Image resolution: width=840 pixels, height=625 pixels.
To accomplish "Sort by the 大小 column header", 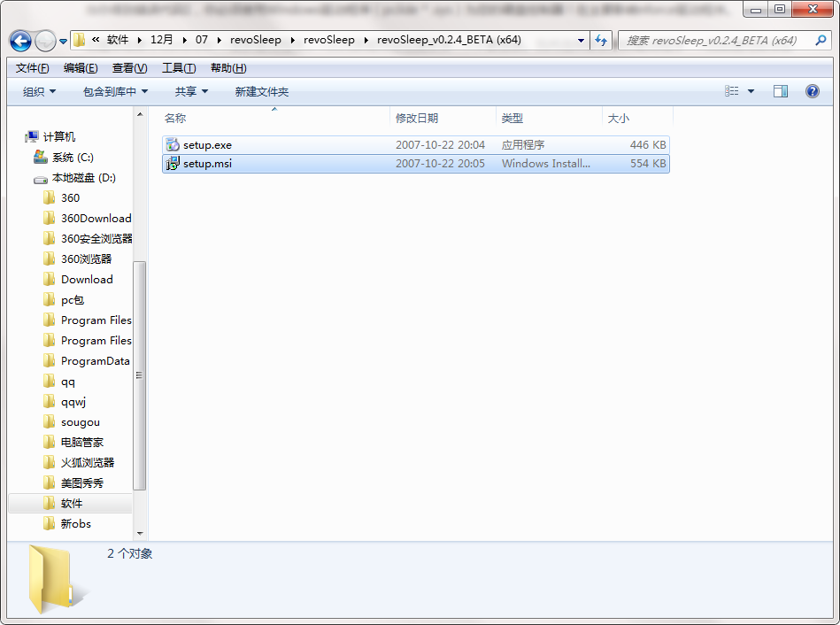I will tap(637, 118).
